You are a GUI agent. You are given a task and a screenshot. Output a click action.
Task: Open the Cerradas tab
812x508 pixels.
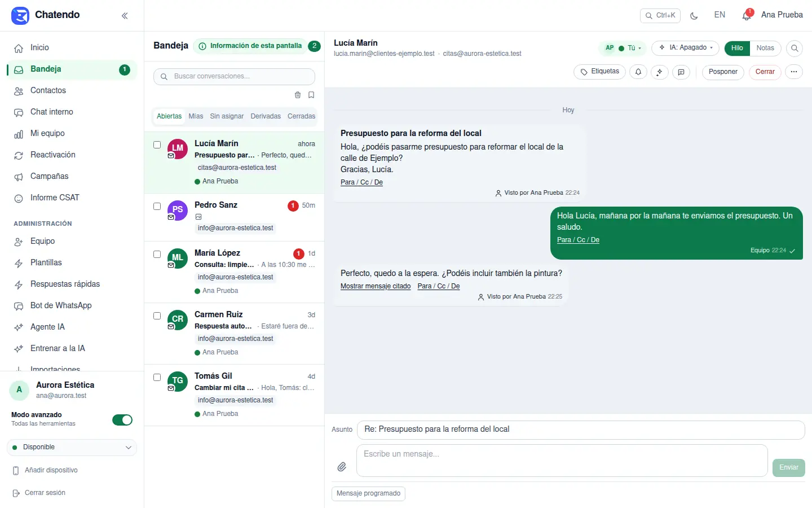(x=301, y=116)
